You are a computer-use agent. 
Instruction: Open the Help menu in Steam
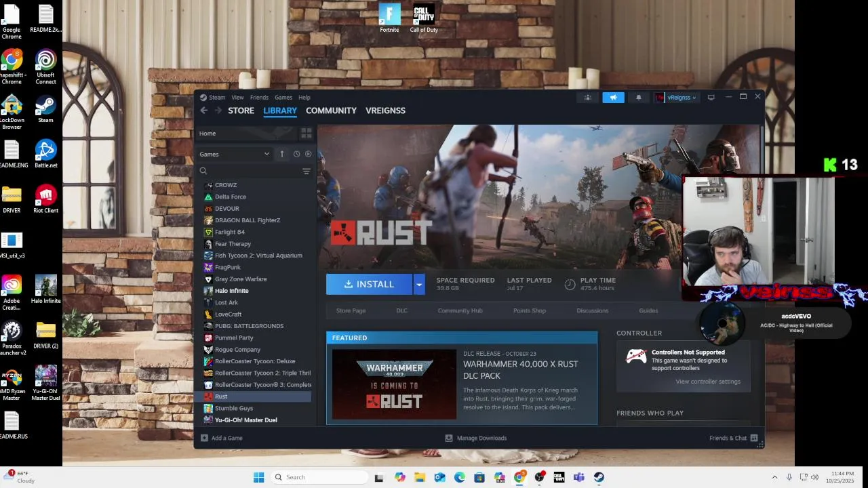tap(304, 98)
